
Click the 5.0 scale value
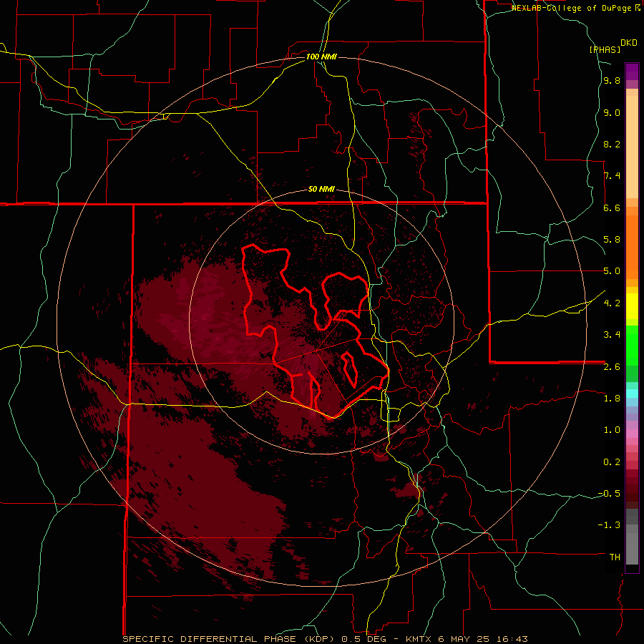(612, 271)
